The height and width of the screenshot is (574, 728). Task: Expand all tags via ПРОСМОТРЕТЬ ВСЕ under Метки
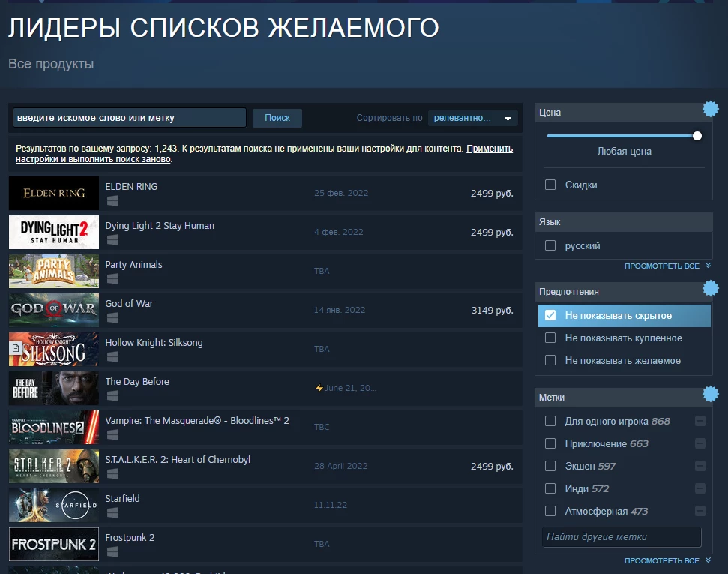coord(667,560)
